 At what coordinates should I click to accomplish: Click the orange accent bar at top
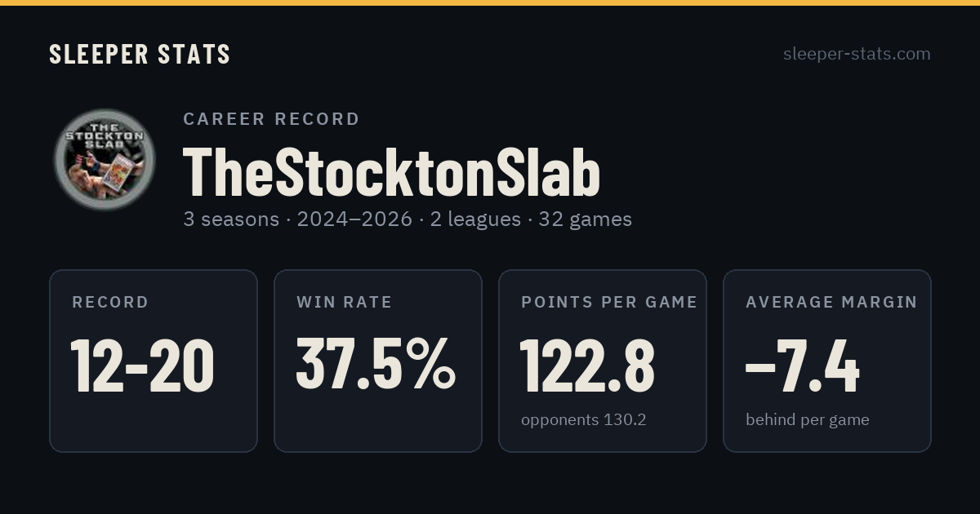(490, 2)
